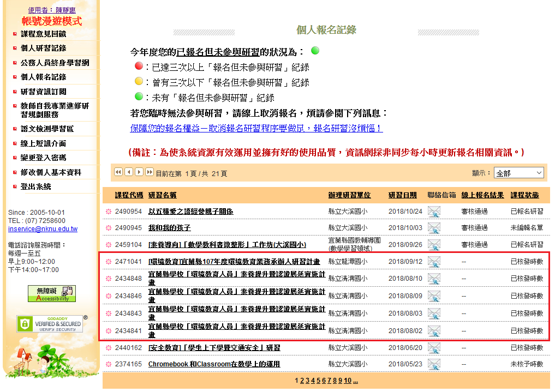Open course Chromebook 和Classroom在教學上的運用

point(214,364)
